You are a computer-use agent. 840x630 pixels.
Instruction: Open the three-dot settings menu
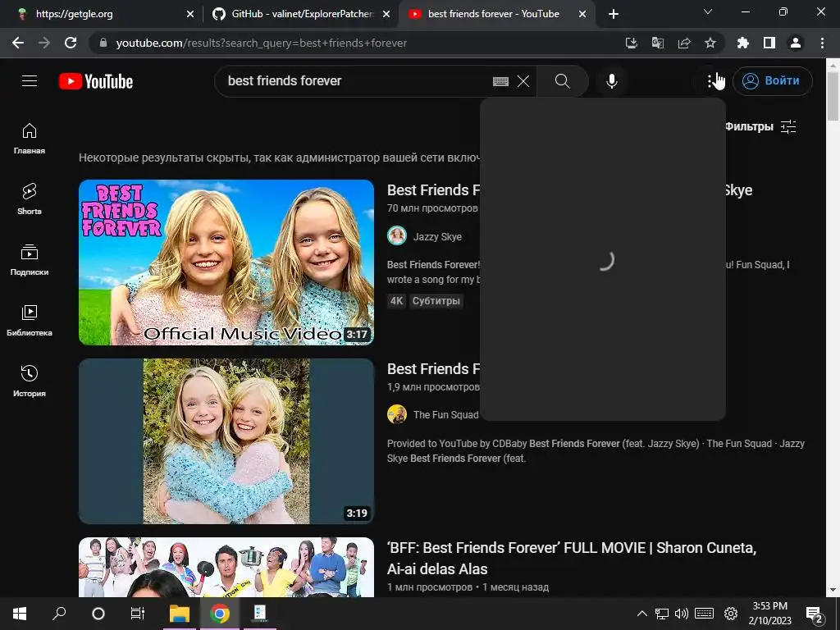point(710,81)
